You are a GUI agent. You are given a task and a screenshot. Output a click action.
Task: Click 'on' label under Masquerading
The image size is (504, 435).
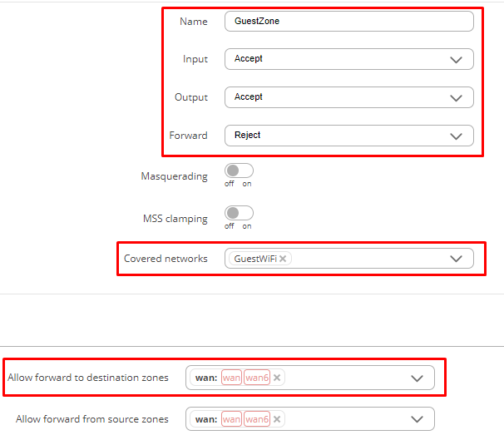[247, 184]
